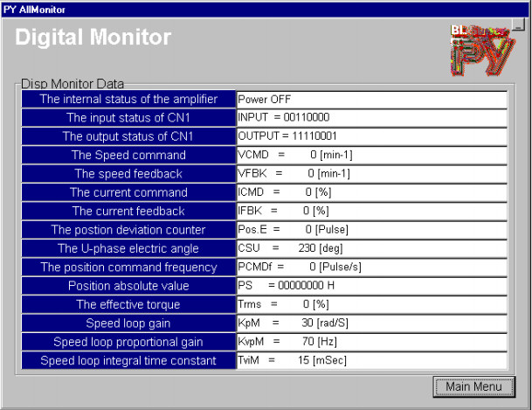Screen dimensions: 532x410
Task: Select the VCMD speed command value
Action: coord(371,155)
